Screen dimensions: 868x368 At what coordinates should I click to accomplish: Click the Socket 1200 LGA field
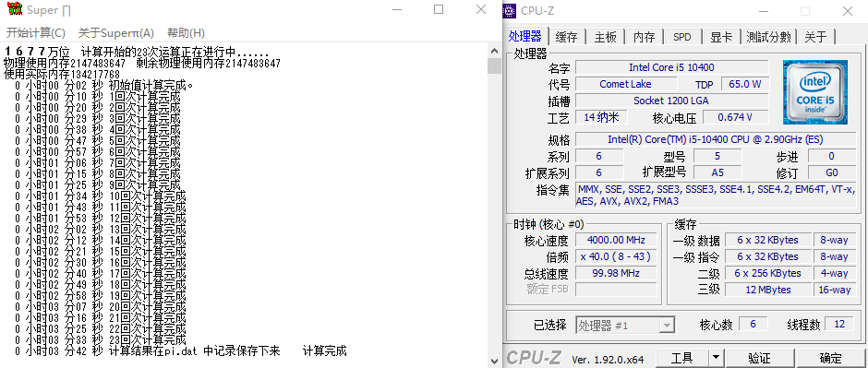point(671,101)
